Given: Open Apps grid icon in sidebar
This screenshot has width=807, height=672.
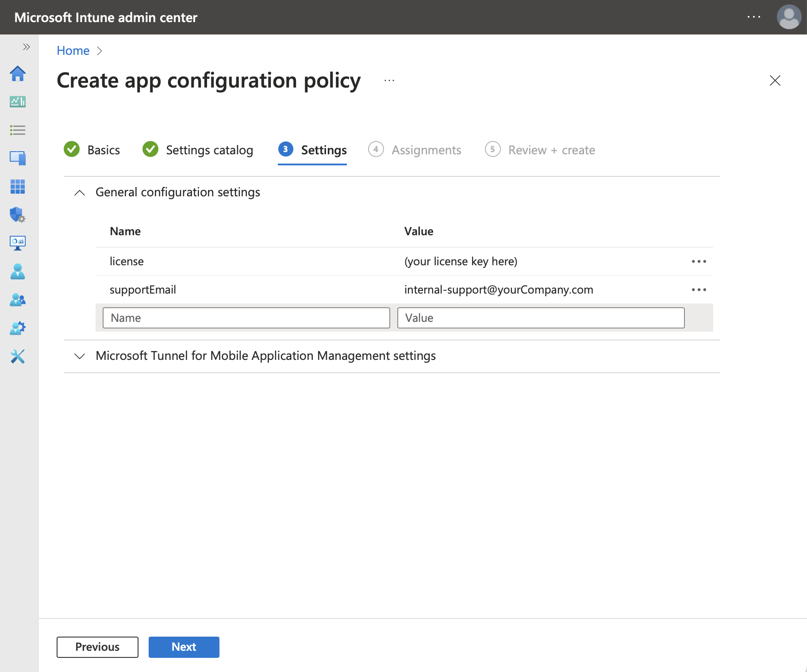Looking at the screenshot, I should 18,187.
